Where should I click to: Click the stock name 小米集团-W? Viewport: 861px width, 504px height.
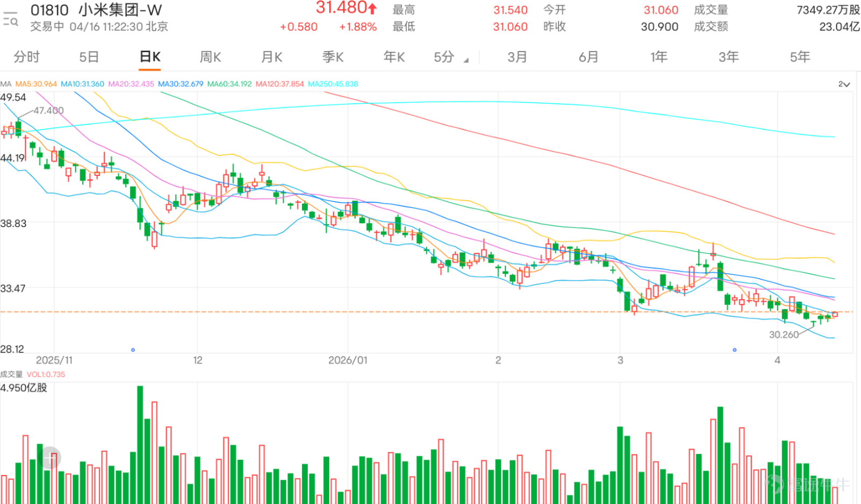(121, 10)
